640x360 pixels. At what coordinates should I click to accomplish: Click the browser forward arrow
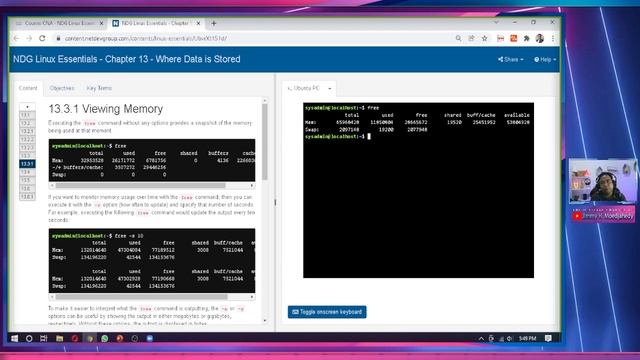[x=29, y=38]
